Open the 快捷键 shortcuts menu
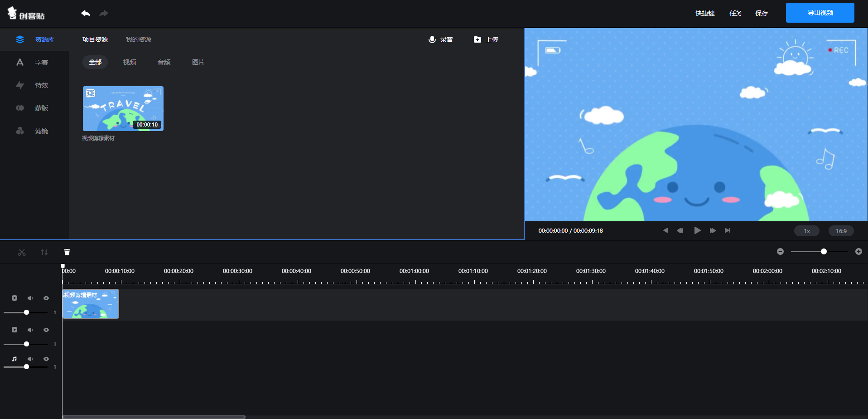This screenshot has height=419, width=868. pyautogui.click(x=705, y=13)
